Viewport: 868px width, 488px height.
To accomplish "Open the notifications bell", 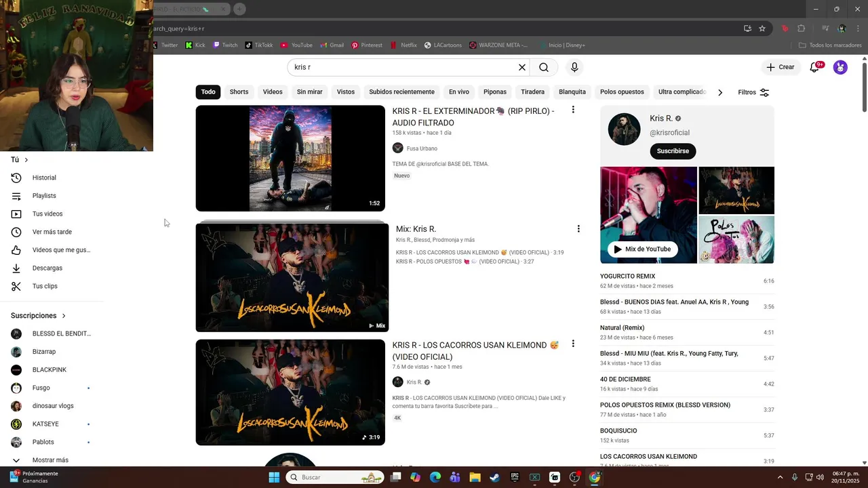I will 814,67.
